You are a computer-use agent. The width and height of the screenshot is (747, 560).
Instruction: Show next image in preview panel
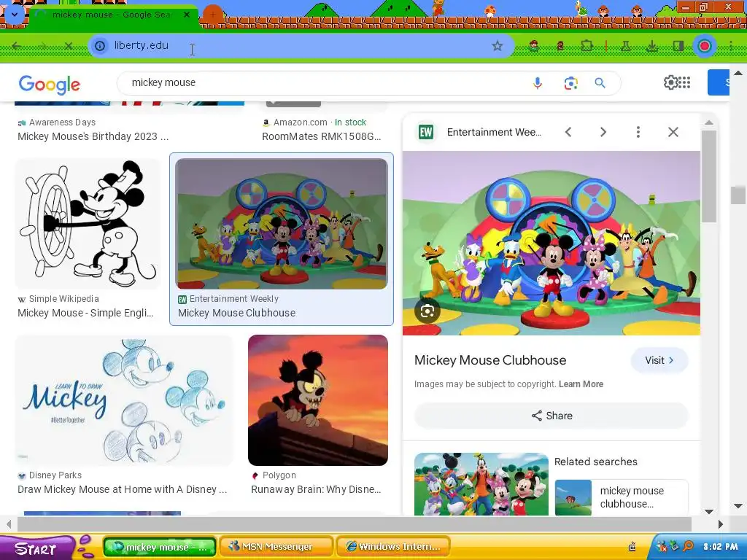point(603,132)
